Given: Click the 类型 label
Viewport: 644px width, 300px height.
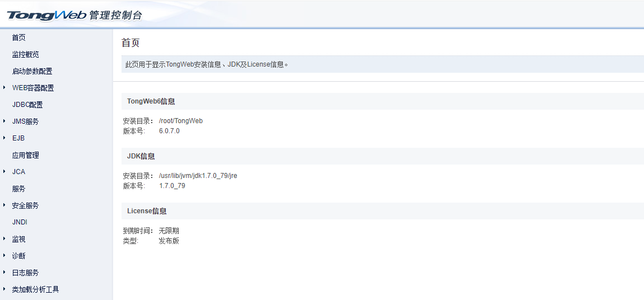Looking at the screenshot, I should [x=130, y=241].
